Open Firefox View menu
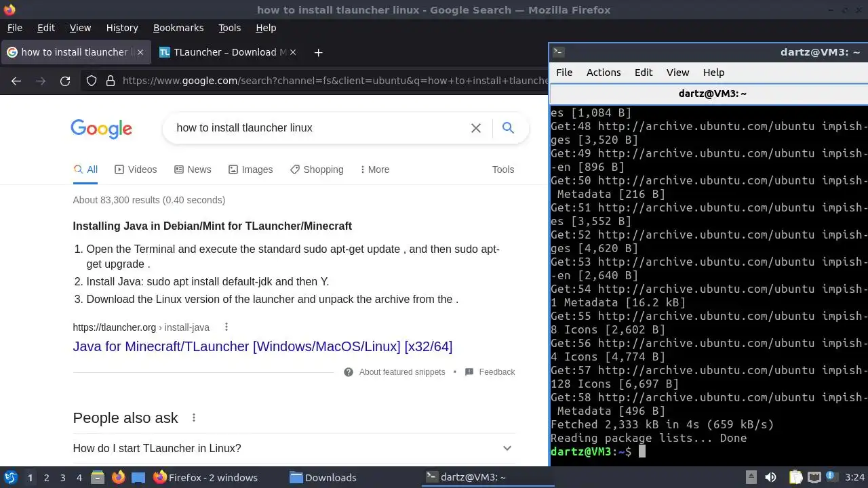This screenshot has height=488, width=868. [80, 28]
